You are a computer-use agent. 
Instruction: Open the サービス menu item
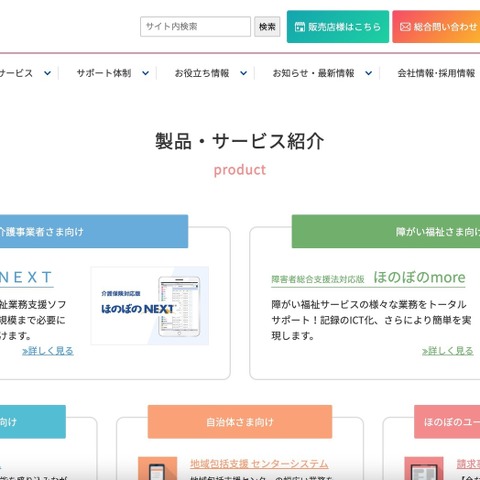coord(16,73)
